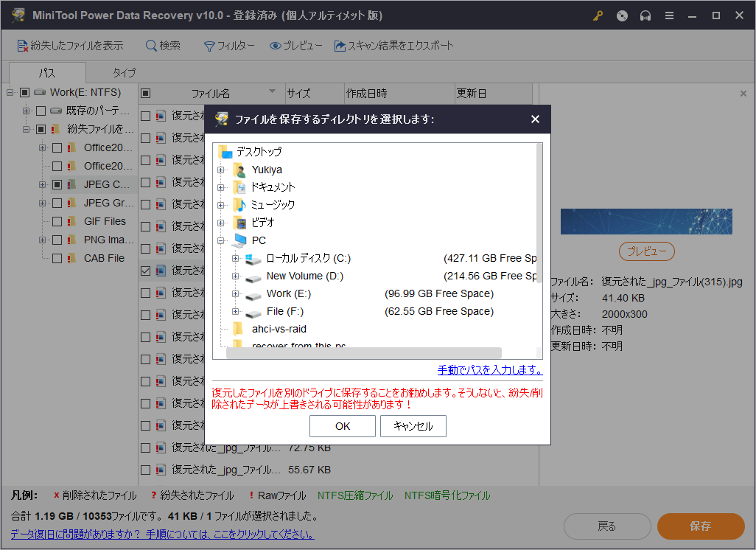Click the ファイル名 column header

(211, 94)
